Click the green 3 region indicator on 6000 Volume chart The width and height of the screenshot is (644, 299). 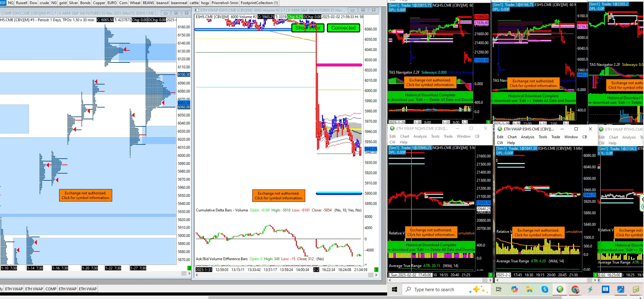tap(376, 269)
